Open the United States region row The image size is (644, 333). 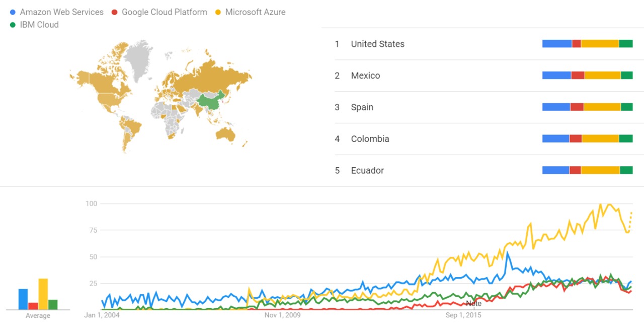point(377,44)
